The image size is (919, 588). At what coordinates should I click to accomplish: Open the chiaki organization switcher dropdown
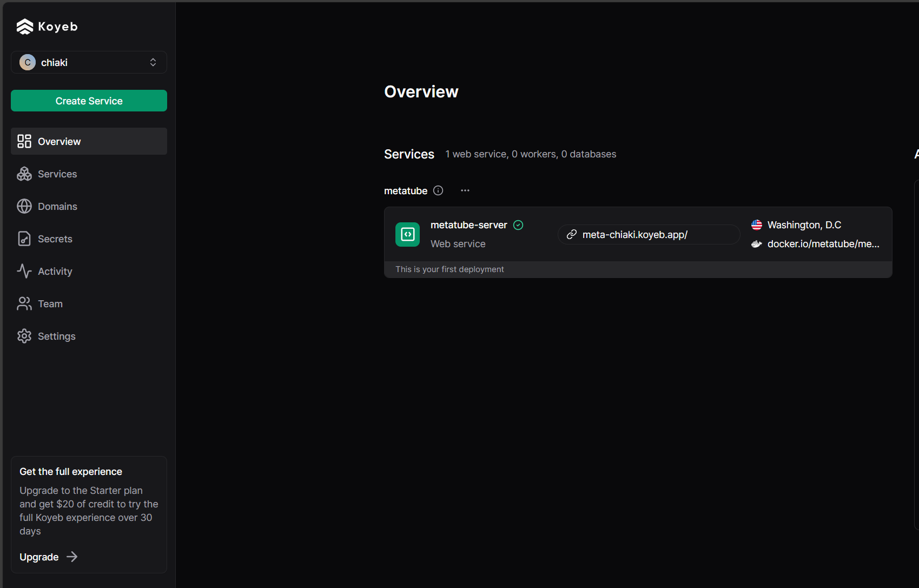click(89, 62)
